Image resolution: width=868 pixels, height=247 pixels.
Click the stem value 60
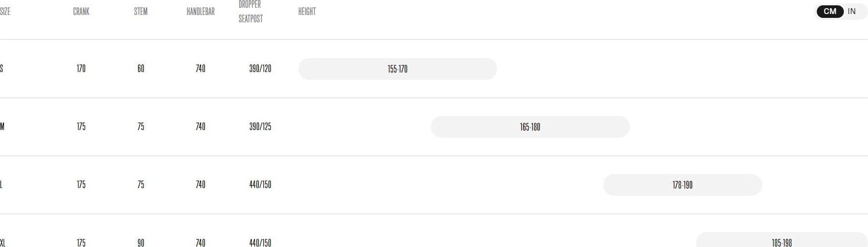(x=141, y=69)
